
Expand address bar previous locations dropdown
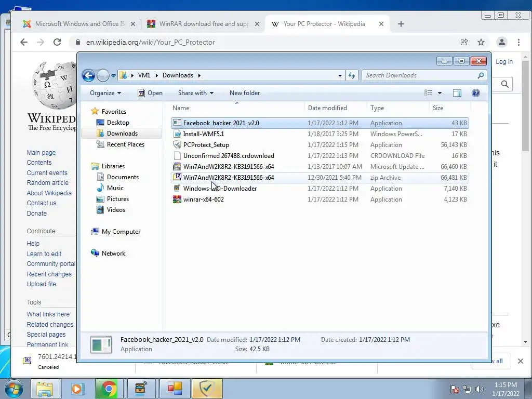(340, 76)
